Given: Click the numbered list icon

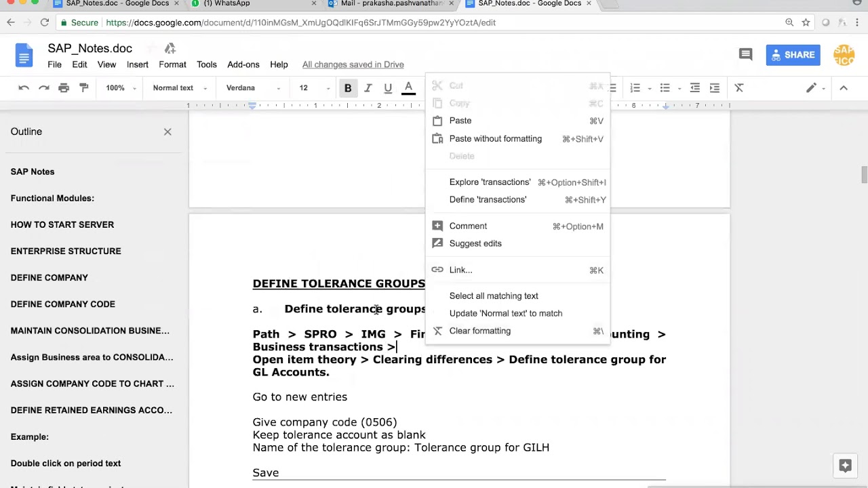Looking at the screenshot, I should click(635, 88).
